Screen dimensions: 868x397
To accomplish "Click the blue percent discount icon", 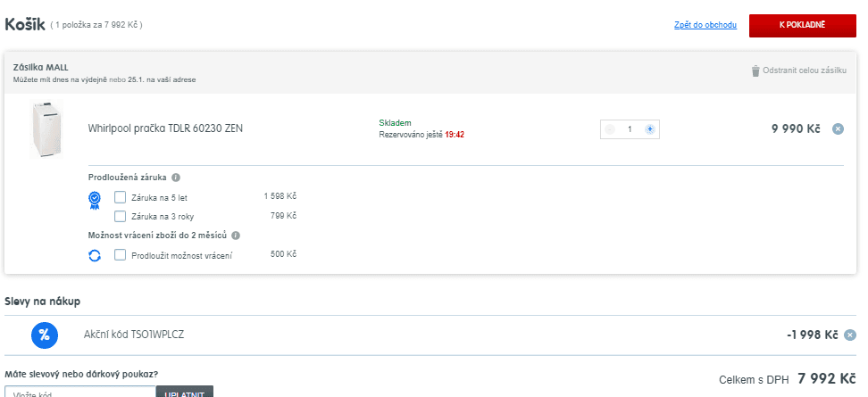I will coord(45,335).
